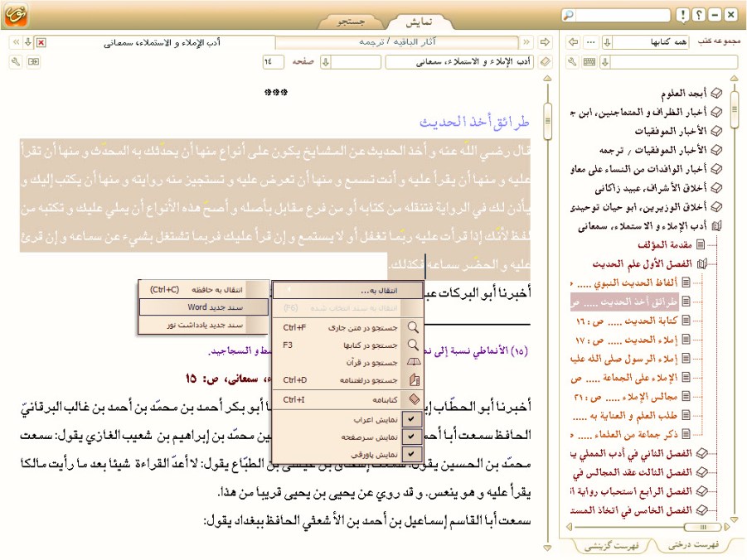Click the book icon beside الأخبار الموفقیات
This screenshot has height=560, width=747.
point(716,131)
